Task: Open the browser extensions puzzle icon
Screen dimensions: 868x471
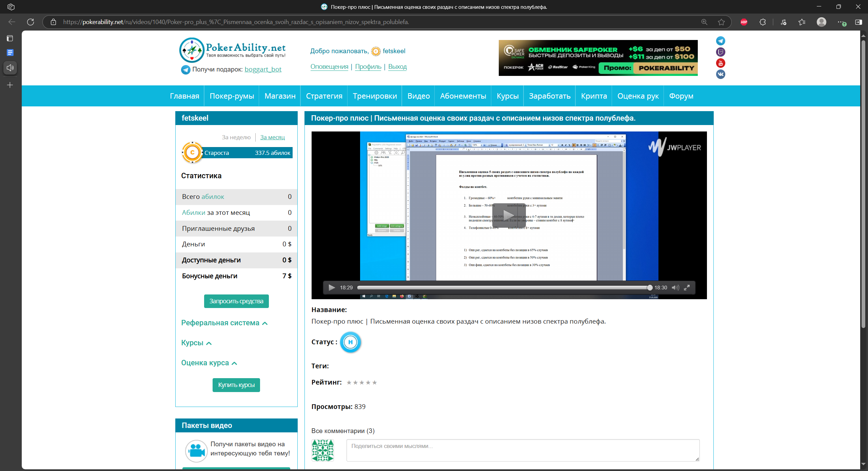Action: pos(763,22)
